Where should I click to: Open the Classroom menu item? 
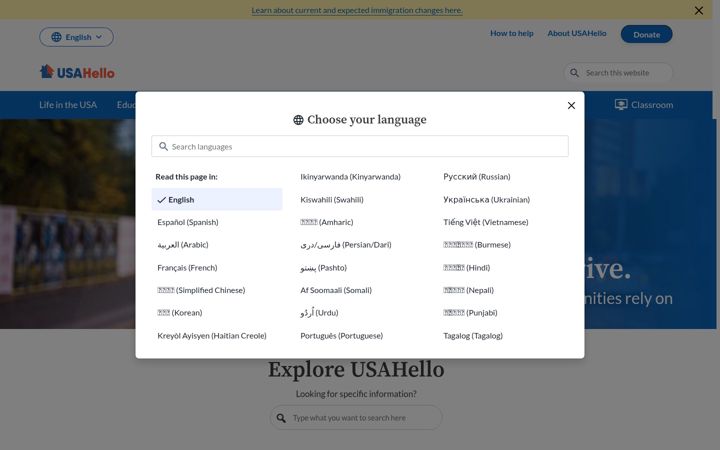click(644, 105)
